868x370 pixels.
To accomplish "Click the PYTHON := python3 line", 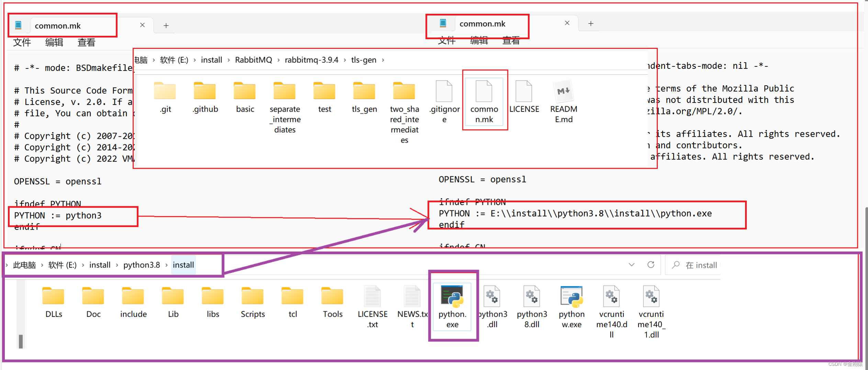I will (x=58, y=216).
